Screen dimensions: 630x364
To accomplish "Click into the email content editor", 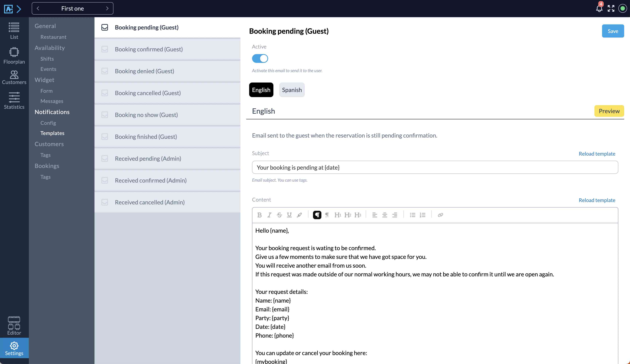I will (435, 293).
